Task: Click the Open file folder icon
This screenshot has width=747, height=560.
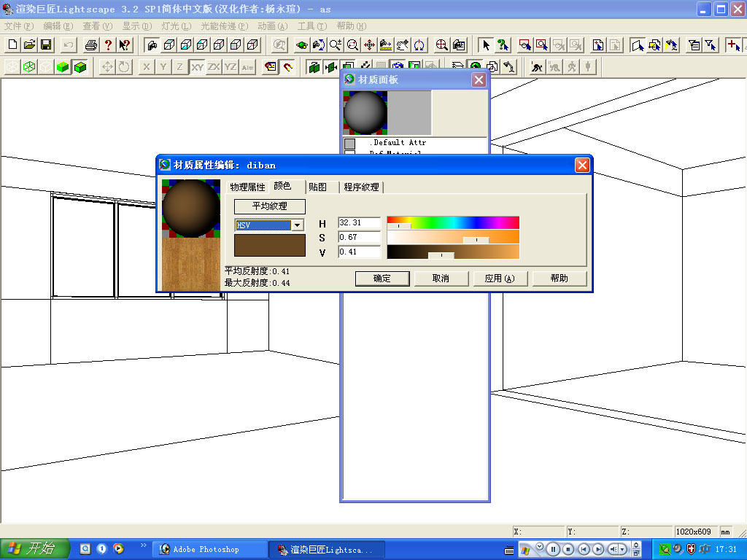Action: (x=29, y=45)
